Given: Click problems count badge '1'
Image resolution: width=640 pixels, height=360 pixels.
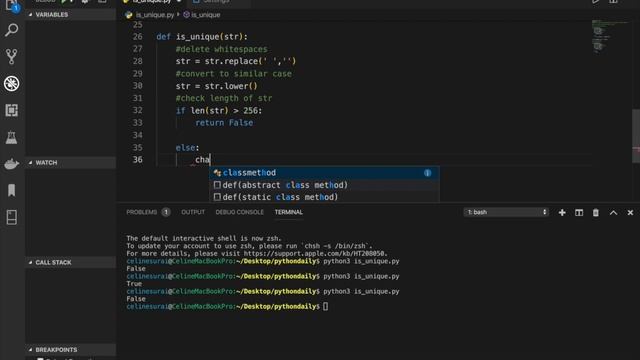Looking at the screenshot, I should click(166, 212).
